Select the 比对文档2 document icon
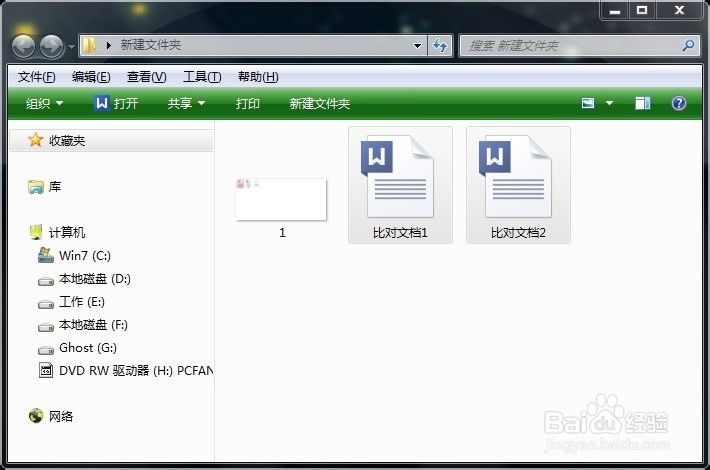 [x=517, y=176]
